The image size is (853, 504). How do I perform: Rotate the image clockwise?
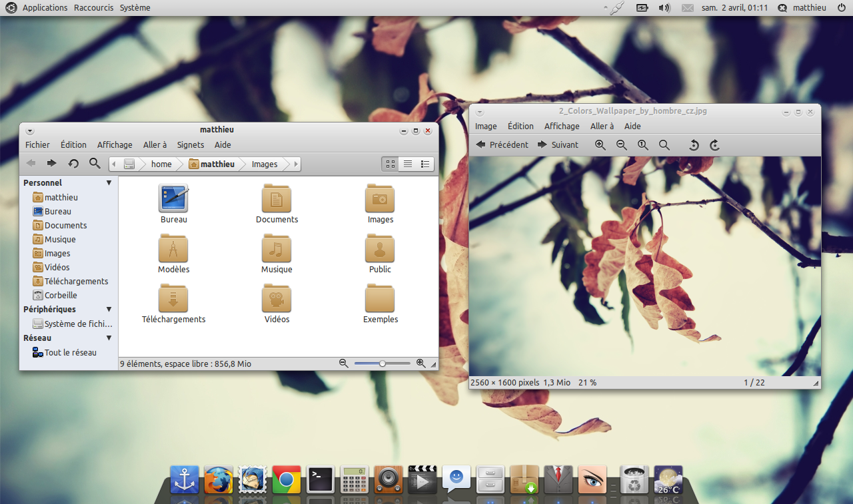[714, 145]
